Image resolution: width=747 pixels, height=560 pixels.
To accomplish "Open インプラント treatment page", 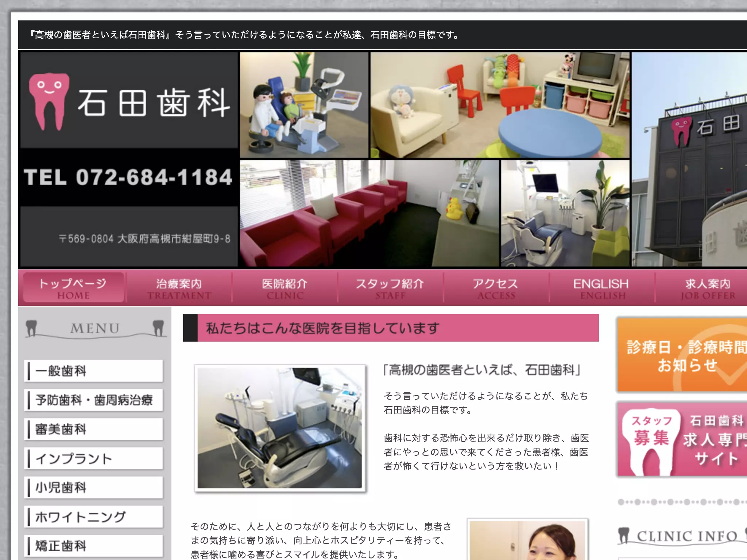I will click(93, 458).
